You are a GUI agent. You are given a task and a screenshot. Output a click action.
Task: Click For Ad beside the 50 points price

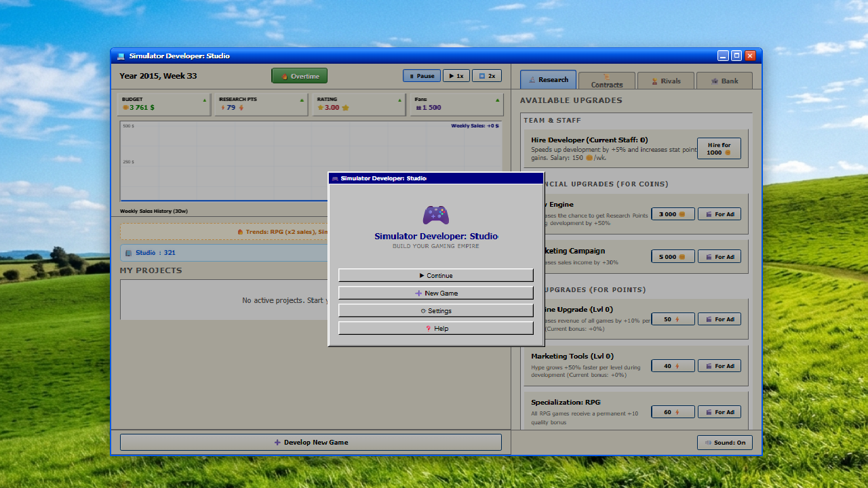point(719,319)
